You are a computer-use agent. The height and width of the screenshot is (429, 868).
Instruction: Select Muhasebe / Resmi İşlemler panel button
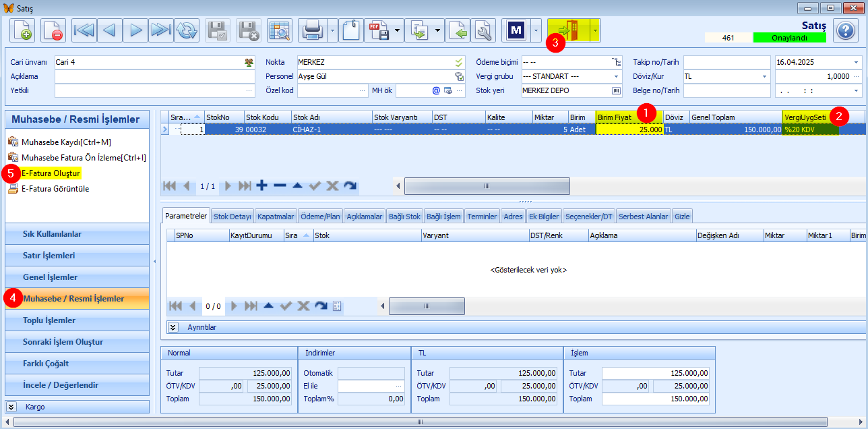(77, 298)
